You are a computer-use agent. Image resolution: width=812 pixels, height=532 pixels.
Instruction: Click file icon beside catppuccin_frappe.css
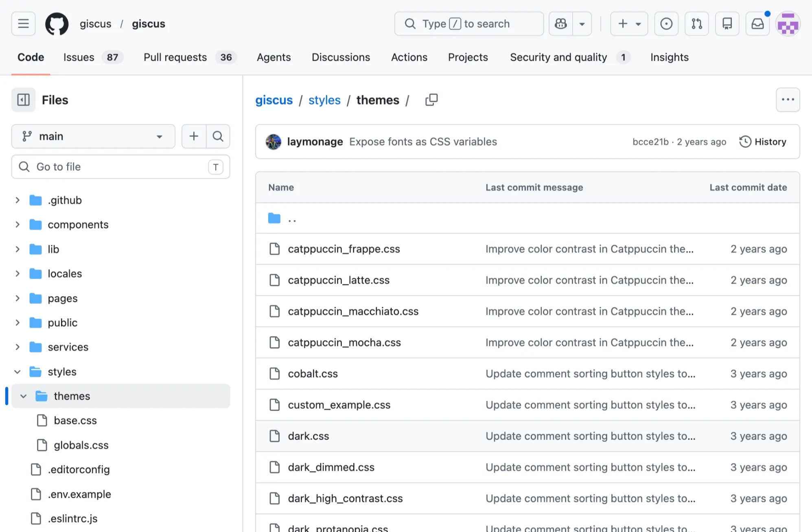pos(275,249)
